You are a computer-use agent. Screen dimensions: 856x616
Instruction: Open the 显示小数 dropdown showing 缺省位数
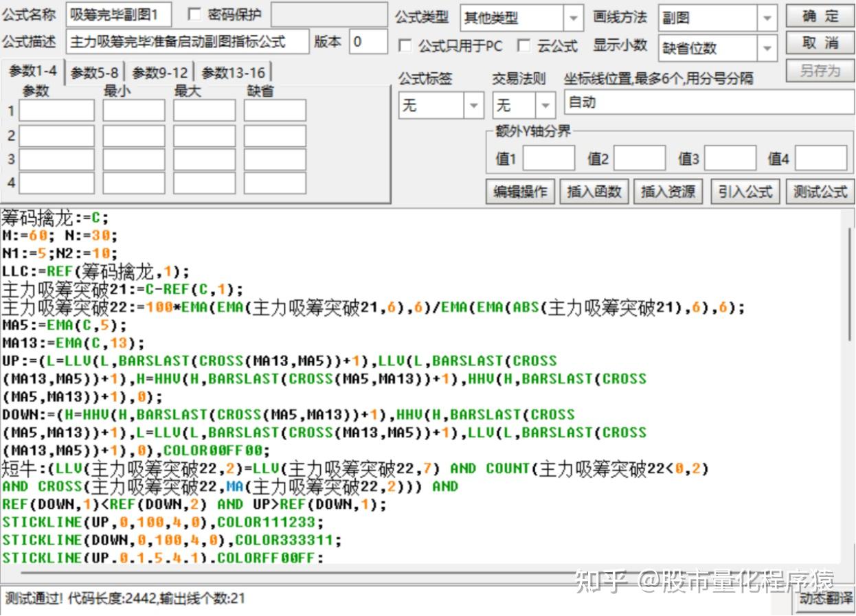[767, 48]
